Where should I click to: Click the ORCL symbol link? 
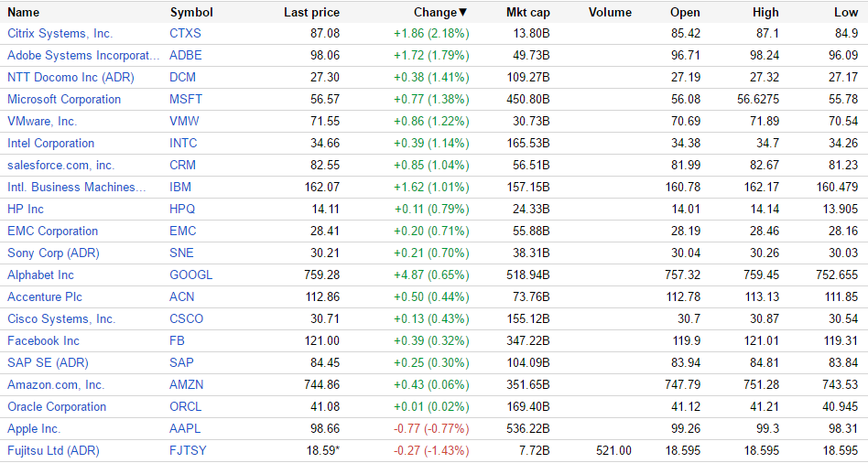point(186,406)
